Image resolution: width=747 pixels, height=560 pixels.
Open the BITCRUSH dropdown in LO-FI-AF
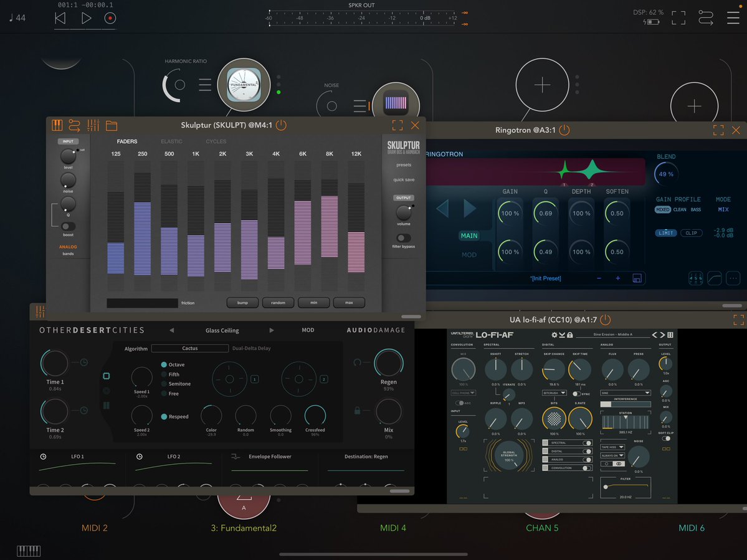(x=554, y=393)
